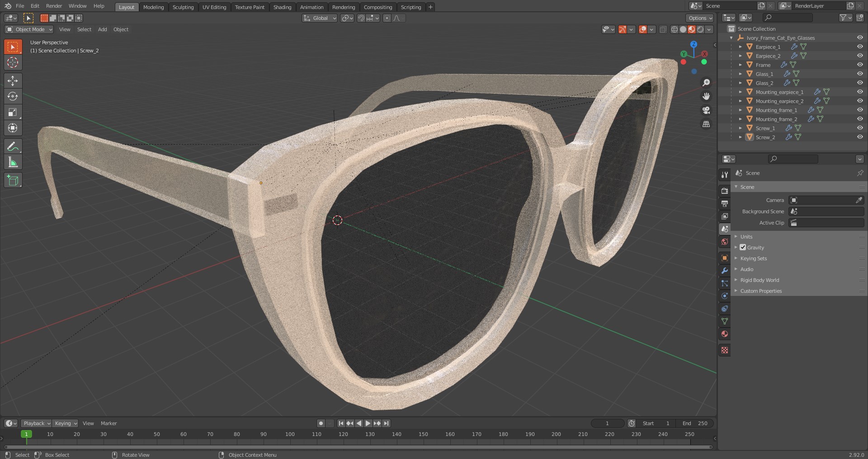Select rendered viewport shading mode

point(700,29)
